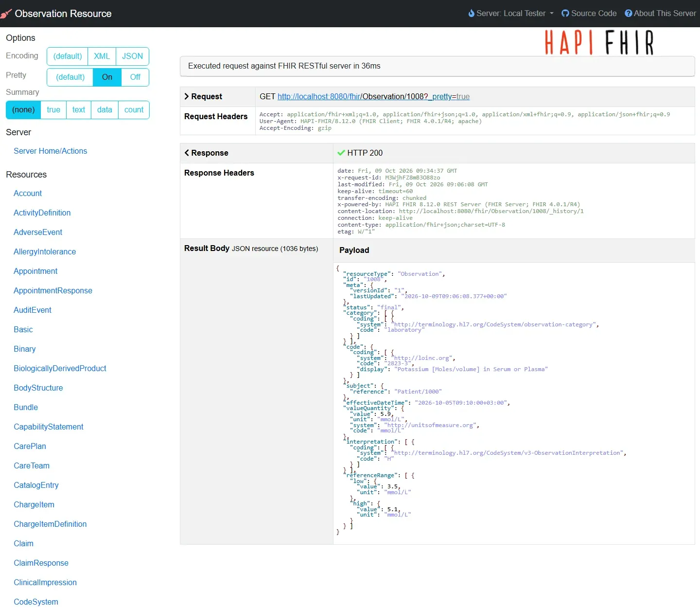This screenshot has height=608, width=700.
Task: Set Encoding to (default)
Action: click(x=68, y=56)
